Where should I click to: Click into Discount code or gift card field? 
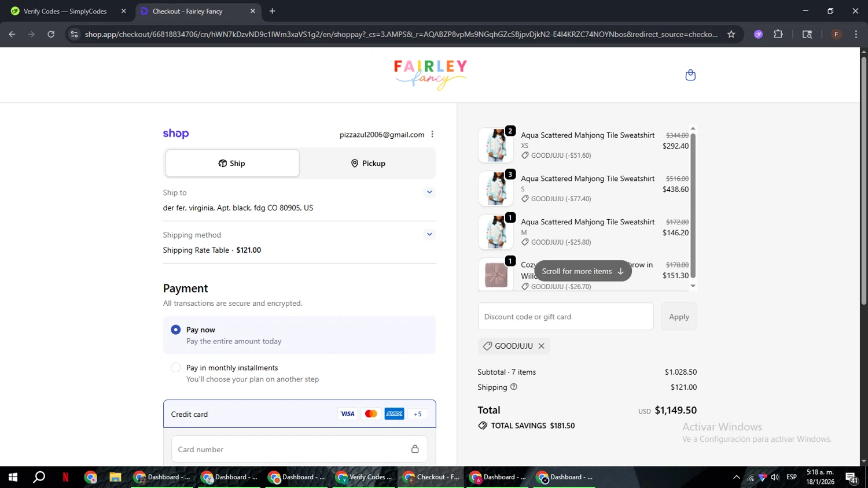click(x=565, y=316)
